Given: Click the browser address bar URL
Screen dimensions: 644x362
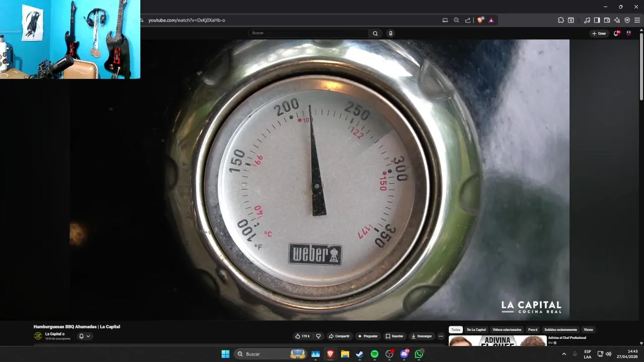Looking at the screenshot, I should point(187,20).
